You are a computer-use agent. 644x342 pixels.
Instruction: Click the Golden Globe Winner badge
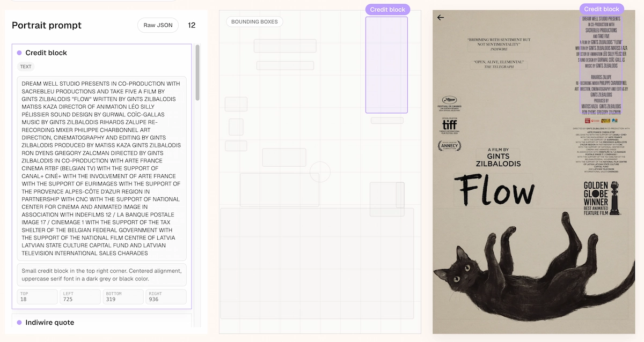[601, 198]
